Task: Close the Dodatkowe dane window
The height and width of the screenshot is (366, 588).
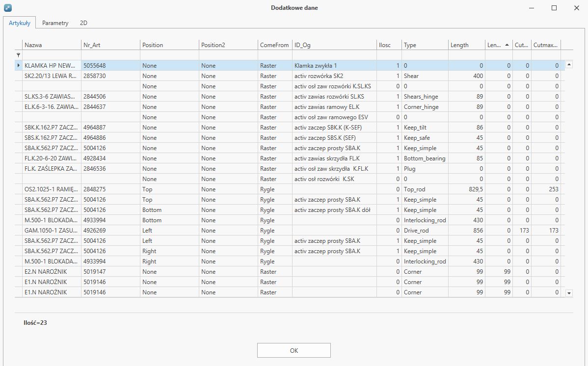Action: pyautogui.click(x=576, y=8)
